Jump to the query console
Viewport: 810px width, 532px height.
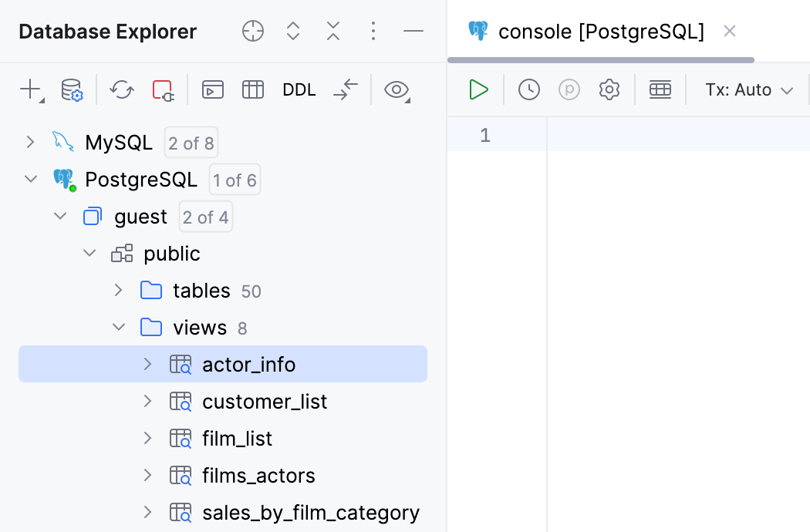[212, 89]
